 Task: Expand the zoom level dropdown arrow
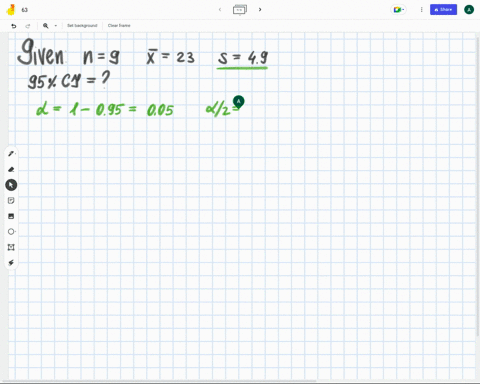click(56, 26)
